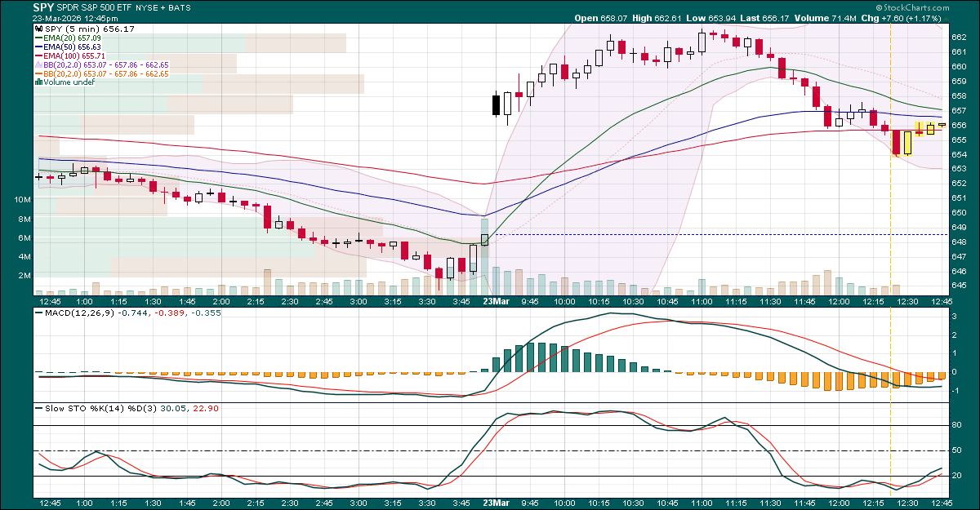980x510 pixels.
Task: Click the green EMA(20) line swatch
Action: 38,38
